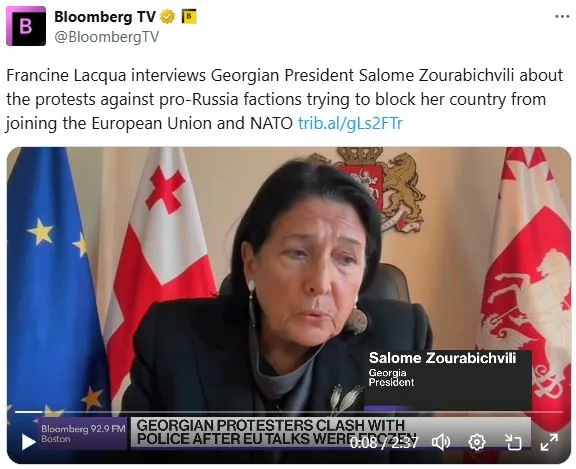Play the Bloomberg TV interview video

(29, 441)
